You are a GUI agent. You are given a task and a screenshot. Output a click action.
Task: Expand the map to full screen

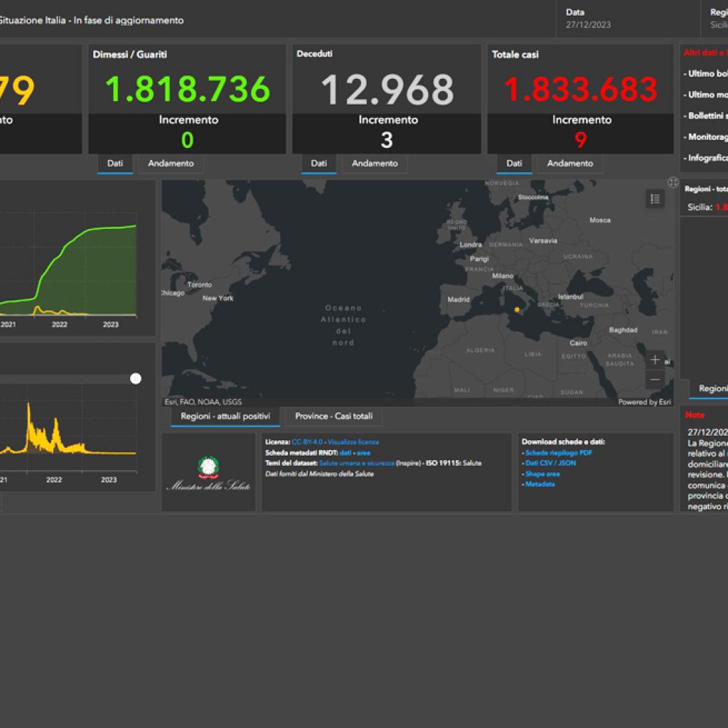click(x=673, y=183)
